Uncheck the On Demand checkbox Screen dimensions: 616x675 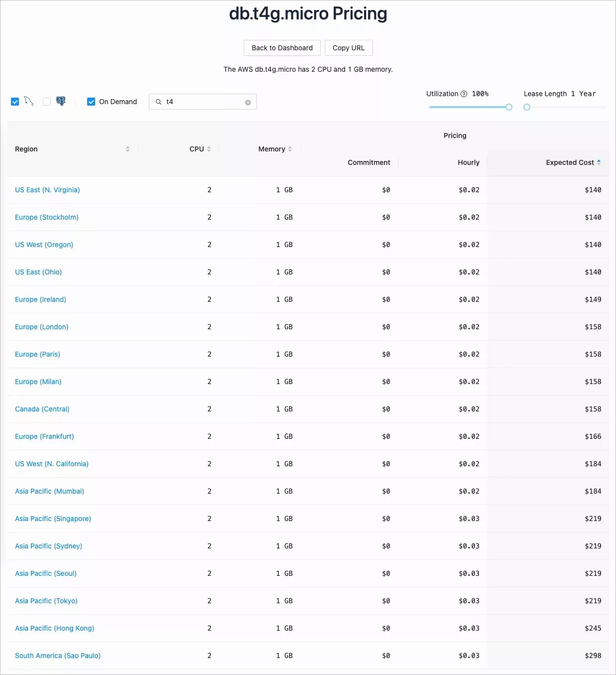[x=91, y=102]
